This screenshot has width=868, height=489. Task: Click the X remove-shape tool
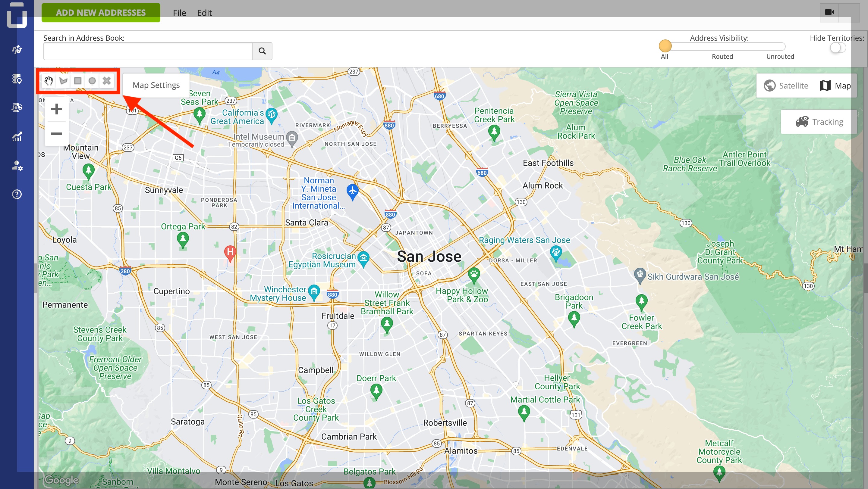106,81
